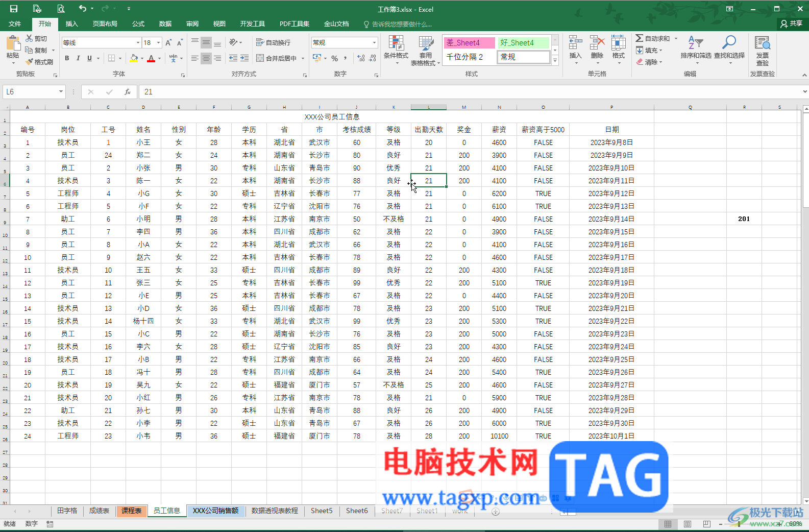Expand the formula bar chevron

(804, 92)
